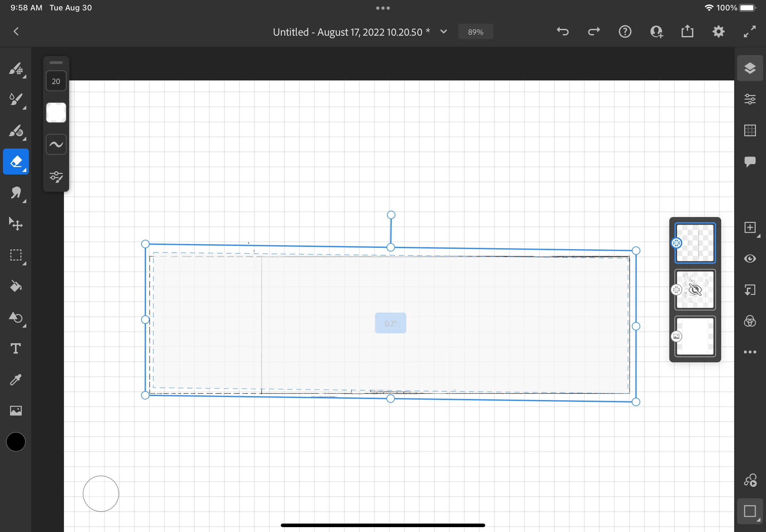Expand the document title dropdown chevron
The width and height of the screenshot is (766, 532).
click(x=443, y=32)
